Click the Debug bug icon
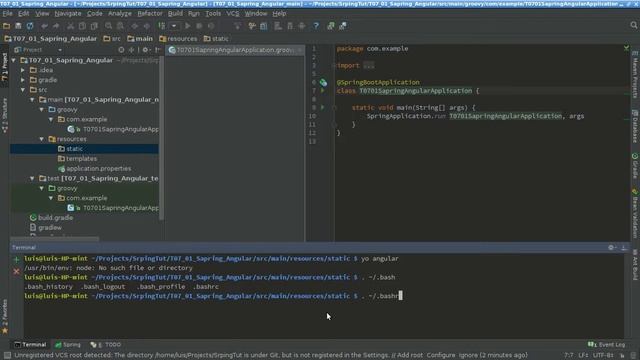The image size is (640, 360). coord(199,26)
